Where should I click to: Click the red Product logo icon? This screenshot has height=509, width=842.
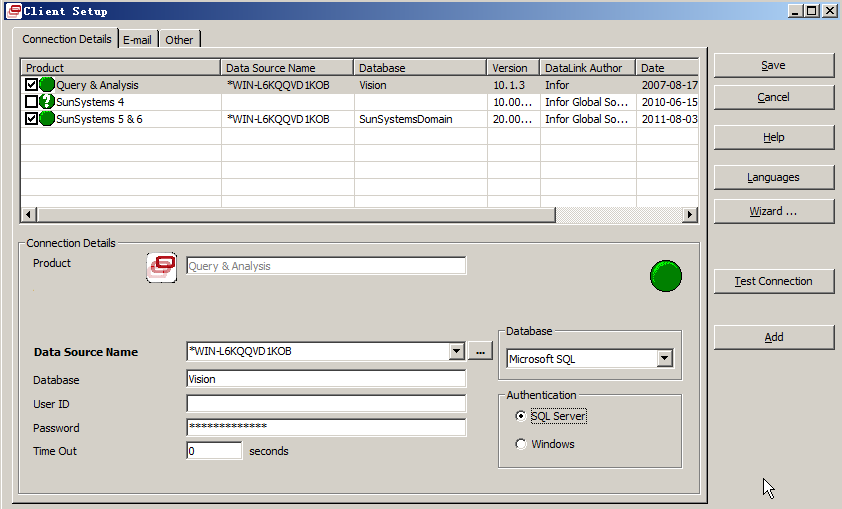[x=162, y=267]
